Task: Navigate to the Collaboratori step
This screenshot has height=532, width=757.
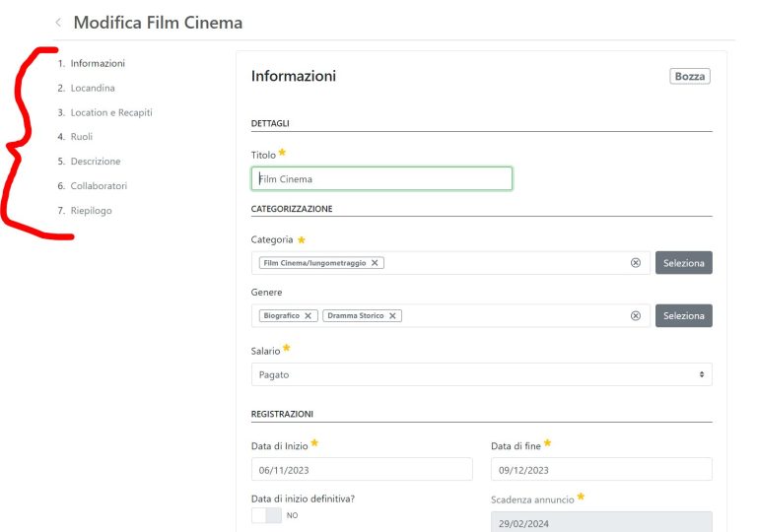Action: pyautogui.click(x=98, y=186)
